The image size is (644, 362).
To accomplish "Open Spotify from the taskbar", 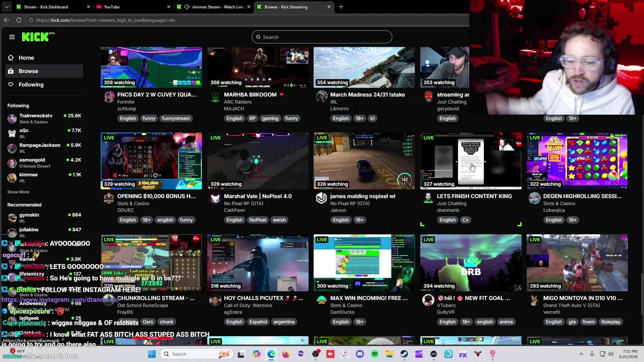I will 374,354.
